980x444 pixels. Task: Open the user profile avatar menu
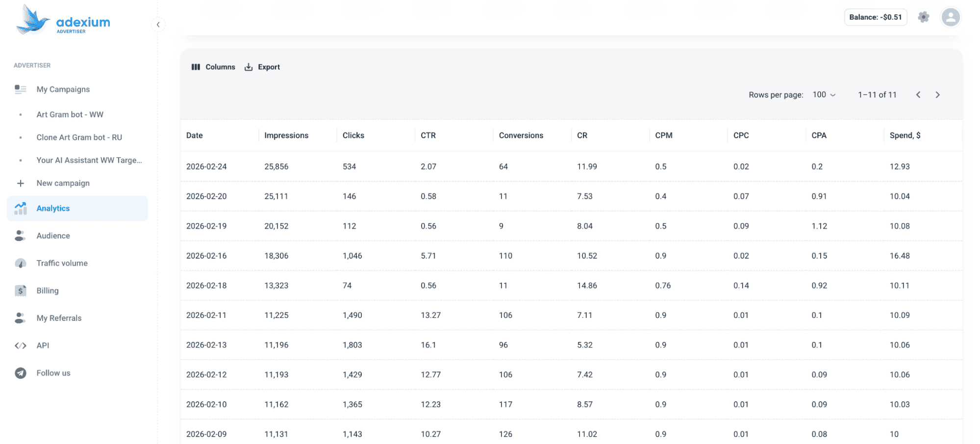(x=950, y=17)
